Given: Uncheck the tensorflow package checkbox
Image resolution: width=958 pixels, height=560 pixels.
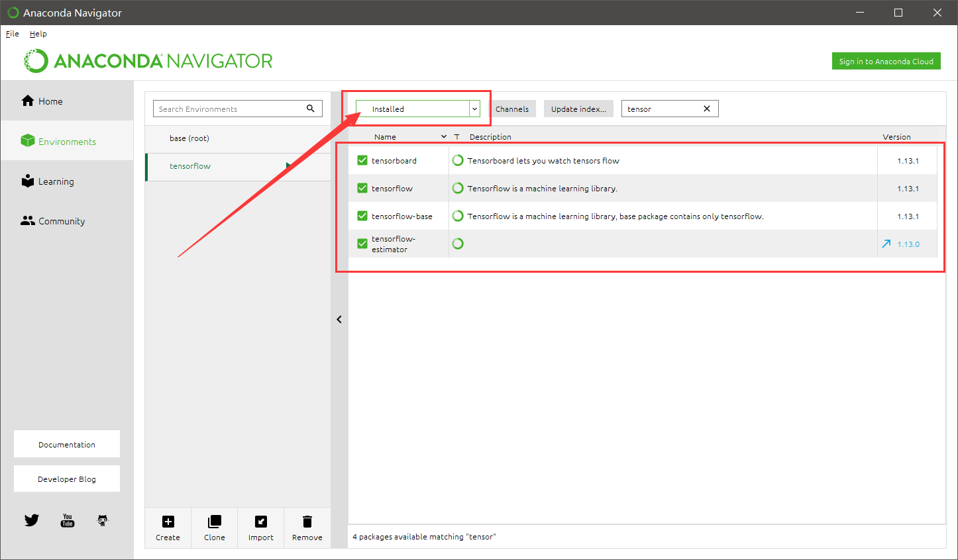Looking at the screenshot, I should click(x=362, y=188).
